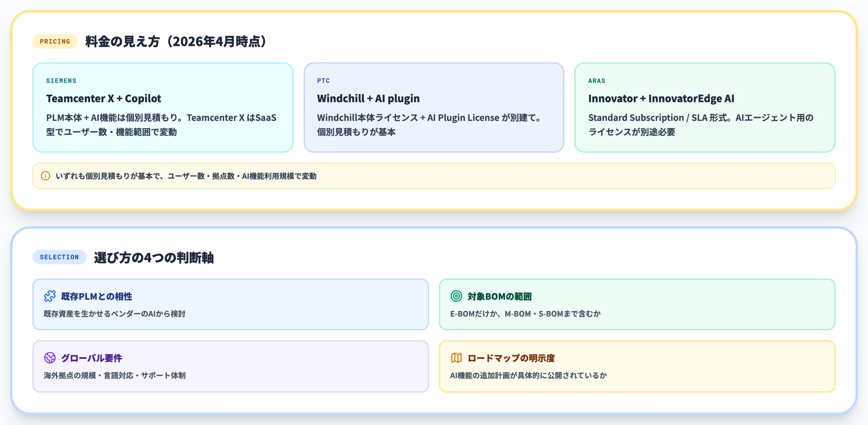Click the map icon beside ロードマップの明示度
The width and height of the screenshot is (868, 425).
456,358
